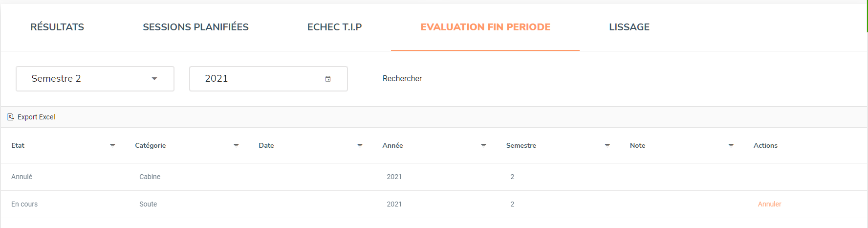
Task: Click Annuler link for Soute row
Action: point(769,204)
